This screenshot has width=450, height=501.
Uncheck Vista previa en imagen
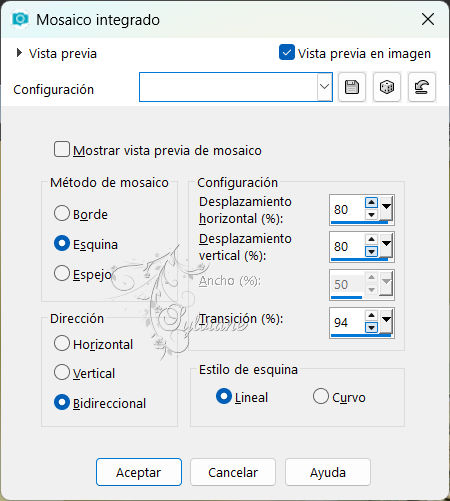pos(287,52)
